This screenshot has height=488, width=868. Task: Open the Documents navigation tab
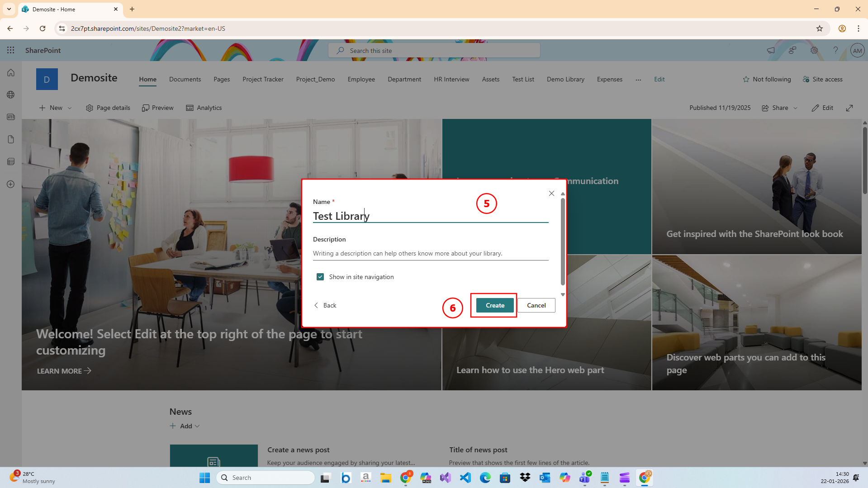185,79
